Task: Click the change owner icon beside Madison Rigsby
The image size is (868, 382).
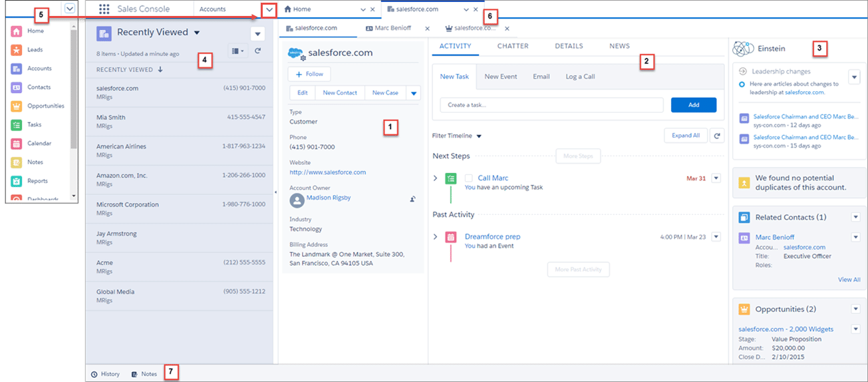Action: (x=412, y=198)
